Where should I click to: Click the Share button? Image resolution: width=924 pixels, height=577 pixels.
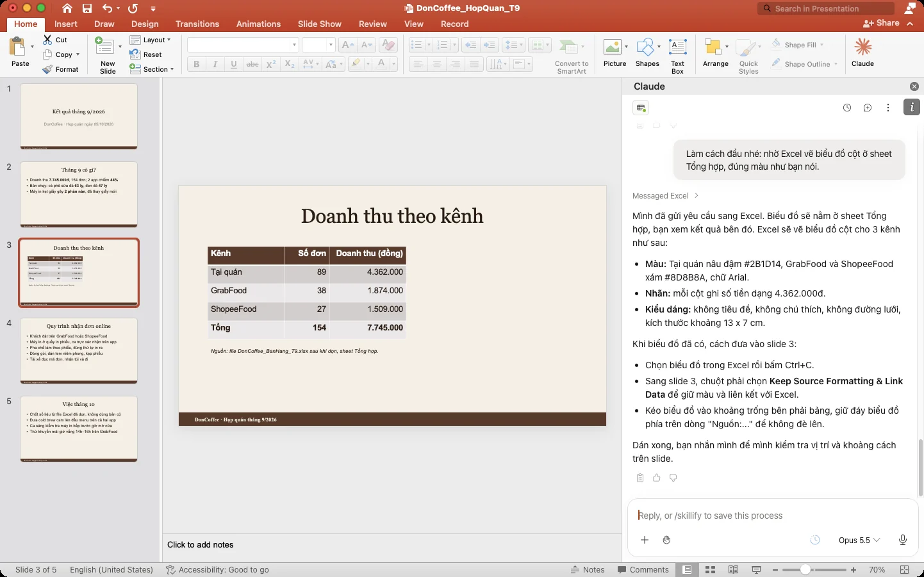tap(882, 23)
